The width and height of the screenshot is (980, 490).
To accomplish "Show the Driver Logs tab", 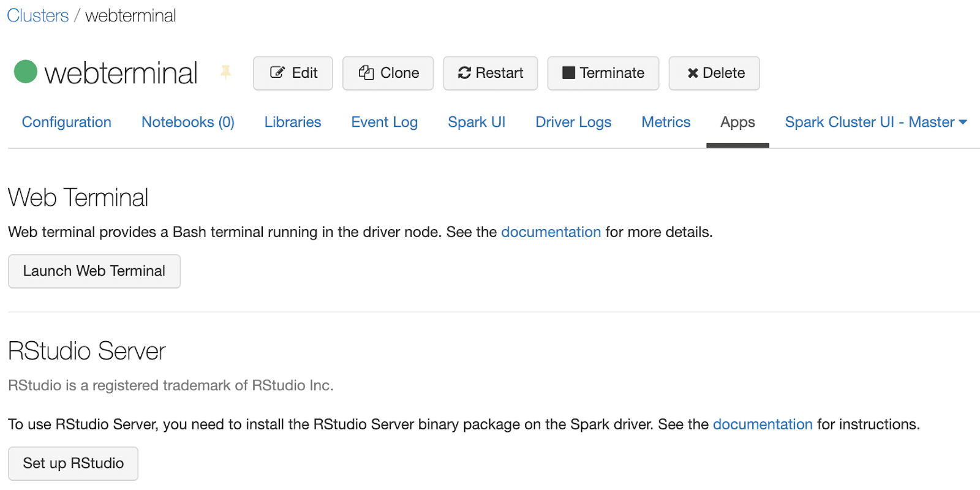I will coord(573,123).
